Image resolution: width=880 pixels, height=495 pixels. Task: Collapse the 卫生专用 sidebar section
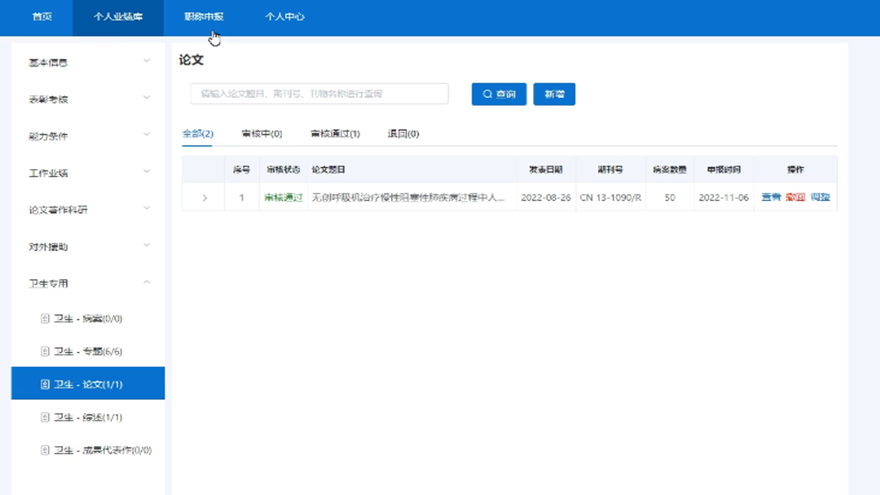point(87,283)
